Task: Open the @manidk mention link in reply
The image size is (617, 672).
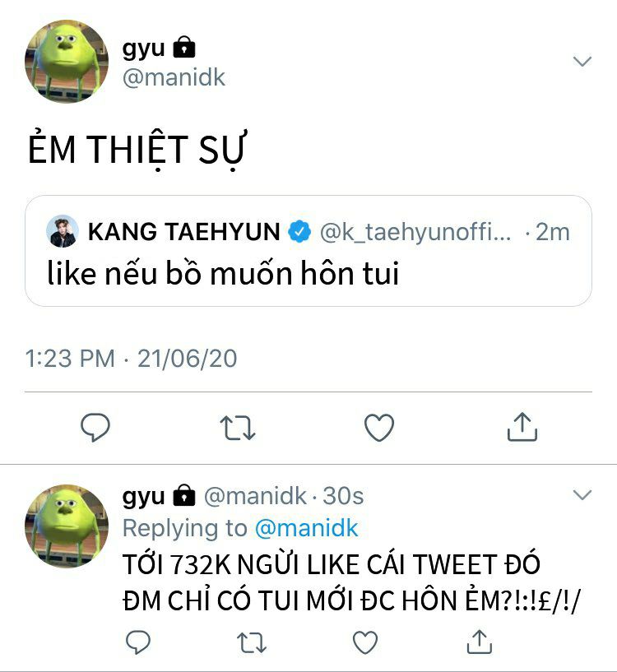Action: [x=306, y=528]
